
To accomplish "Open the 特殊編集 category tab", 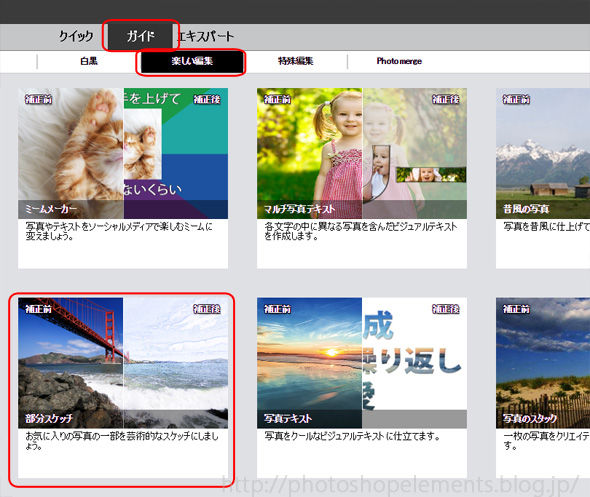I will (x=295, y=61).
